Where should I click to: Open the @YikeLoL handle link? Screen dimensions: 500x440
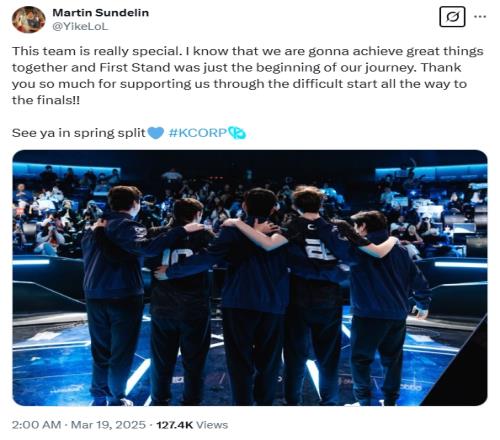point(80,27)
